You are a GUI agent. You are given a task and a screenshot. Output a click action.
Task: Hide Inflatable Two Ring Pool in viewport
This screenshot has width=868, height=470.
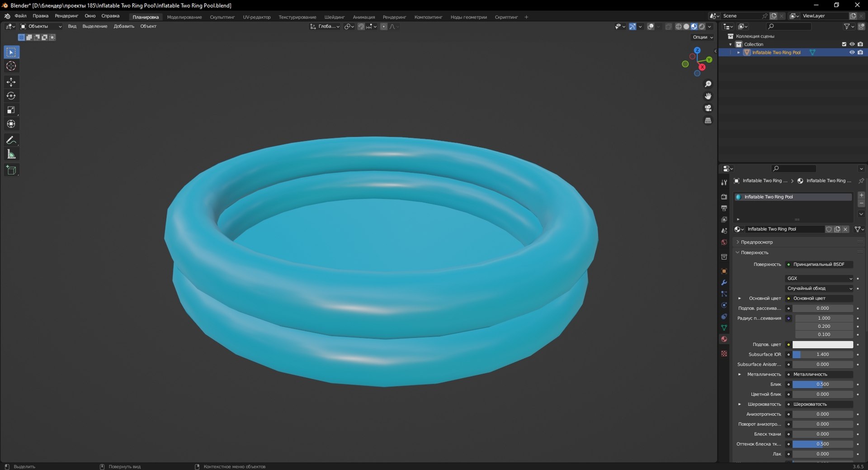point(852,52)
